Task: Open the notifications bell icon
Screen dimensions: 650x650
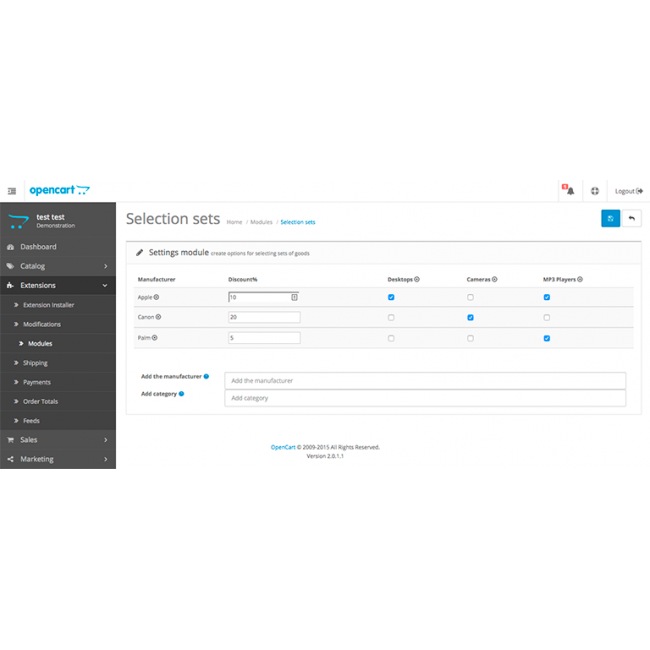Action: pos(569,191)
